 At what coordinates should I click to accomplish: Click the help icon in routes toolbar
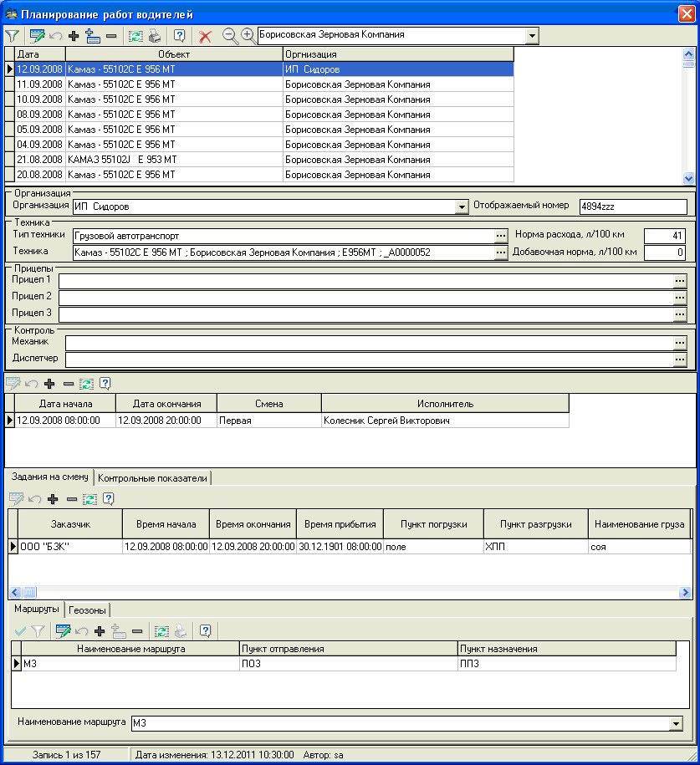pos(204,631)
